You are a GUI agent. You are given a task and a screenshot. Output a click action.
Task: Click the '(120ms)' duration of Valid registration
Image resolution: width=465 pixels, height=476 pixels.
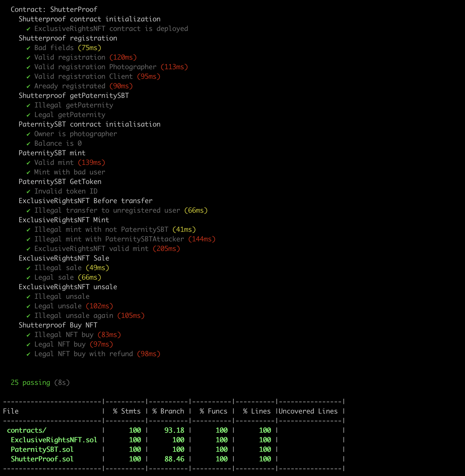point(123,57)
